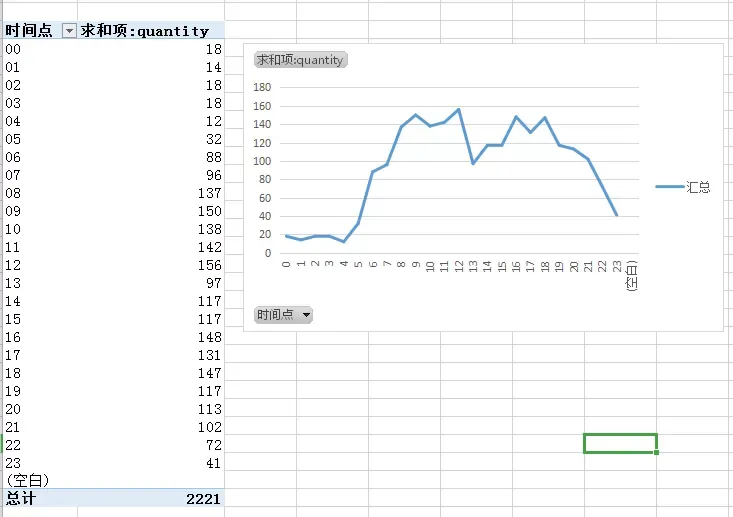
Task: Select row label cell 12
Action: point(41,265)
